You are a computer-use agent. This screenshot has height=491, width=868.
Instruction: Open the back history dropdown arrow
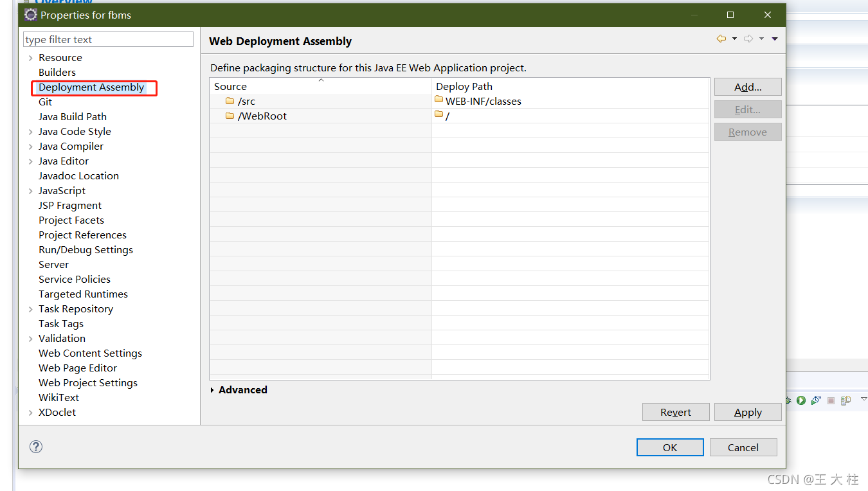tap(734, 39)
